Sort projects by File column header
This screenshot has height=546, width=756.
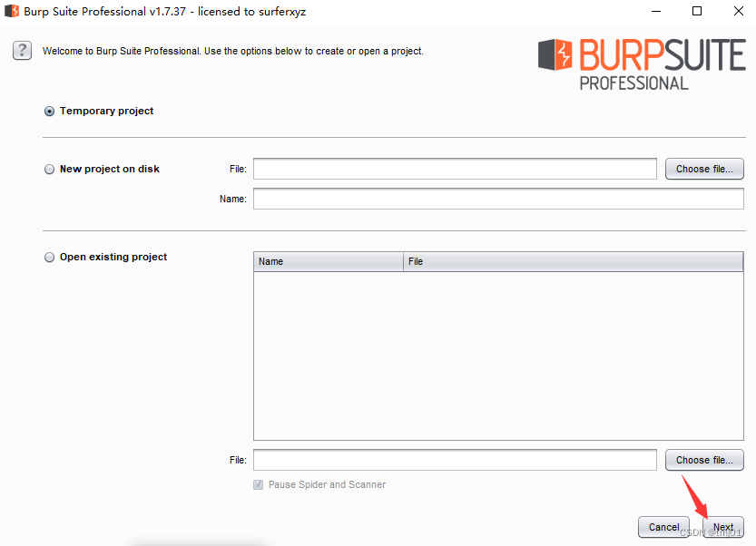(574, 262)
